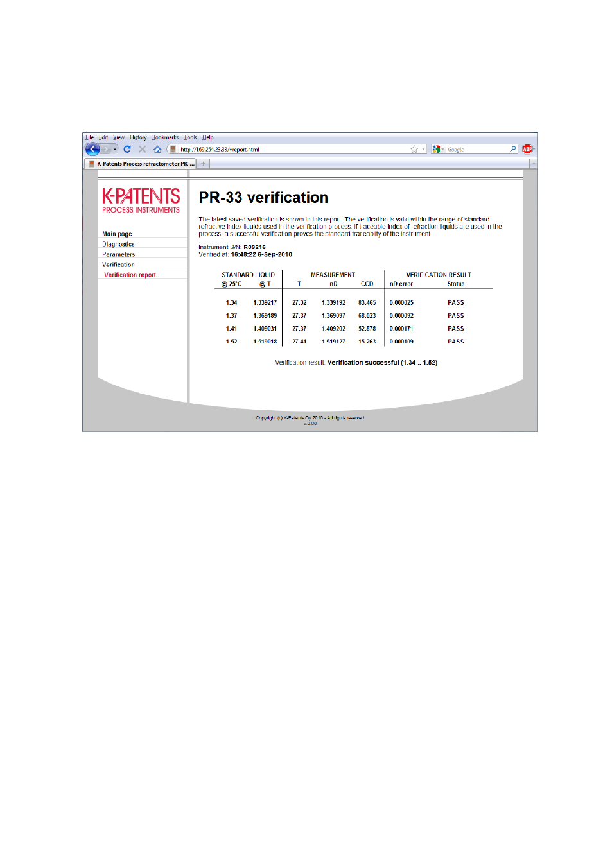Click the stop loading X icon
612x868 pixels.
[x=142, y=149]
